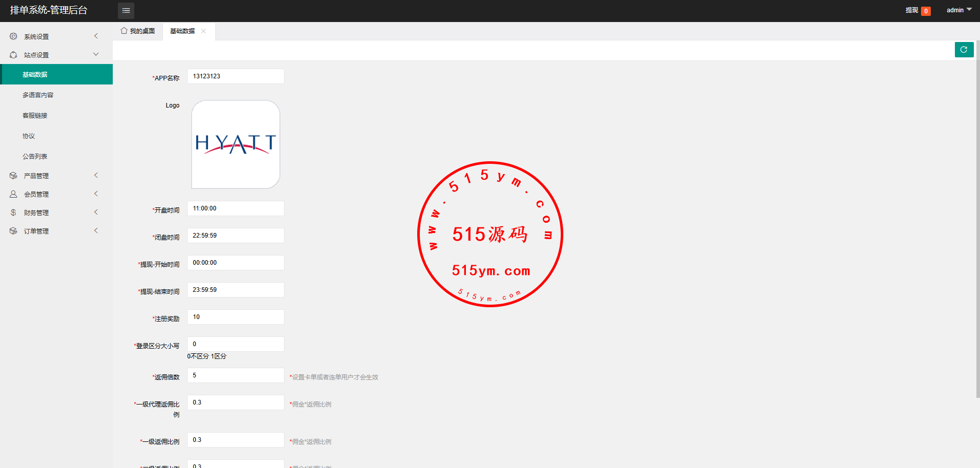Open the admin user dropdown
Screen dimensions: 980x468
pyautogui.click(x=958, y=10)
